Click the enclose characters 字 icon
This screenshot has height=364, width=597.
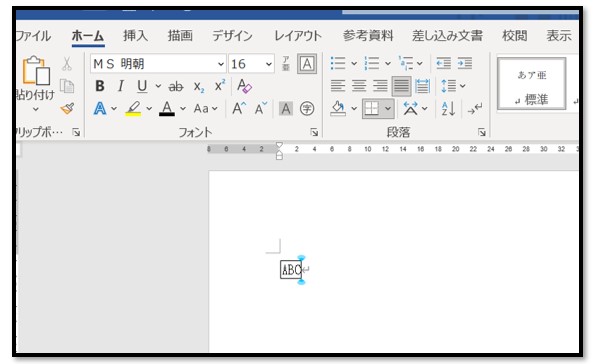click(x=307, y=109)
